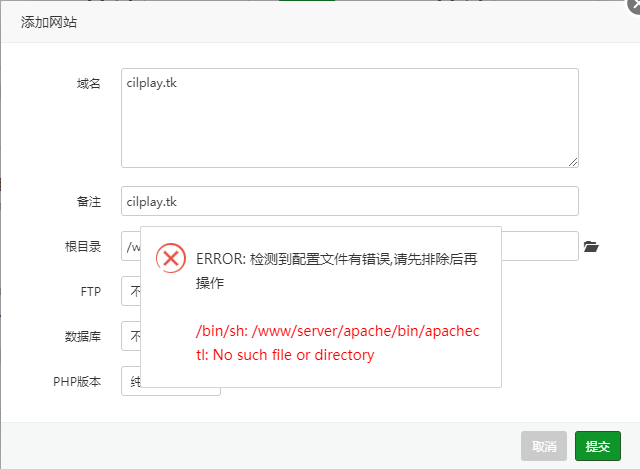Click the 备注 label
Image resolution: width=640 pixels, height=469 pixels.
(89, 202)
